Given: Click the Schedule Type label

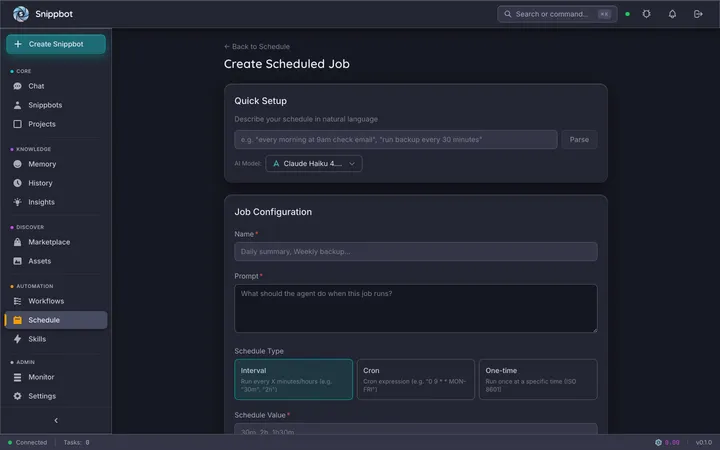Looking at the screenshot, I should tap(259, 351).
